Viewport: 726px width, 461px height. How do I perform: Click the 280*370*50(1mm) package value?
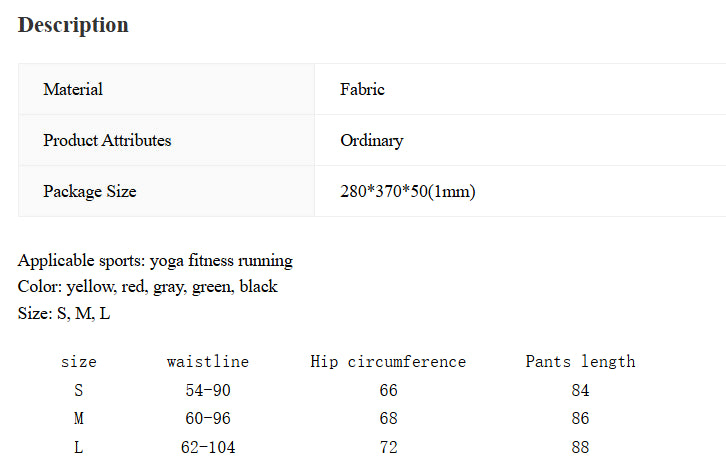tap(407, 192)
